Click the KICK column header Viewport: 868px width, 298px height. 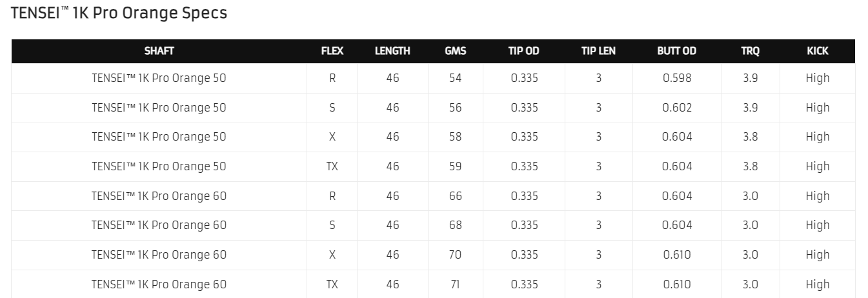(x=817, y=51)
